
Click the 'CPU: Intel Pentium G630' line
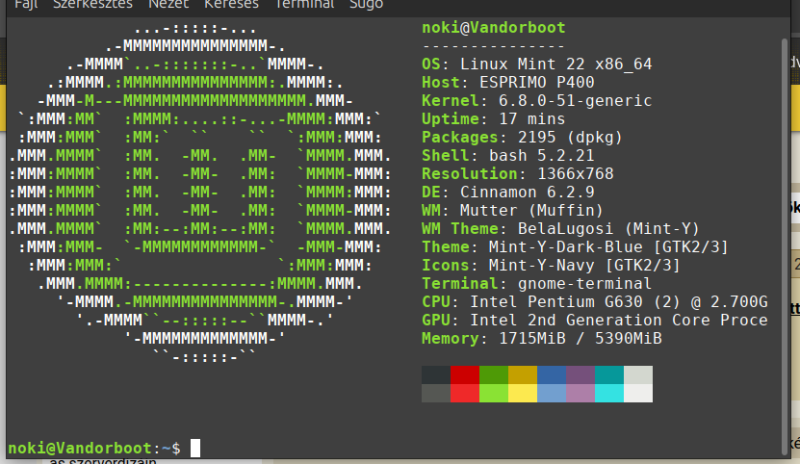(595, 303)
